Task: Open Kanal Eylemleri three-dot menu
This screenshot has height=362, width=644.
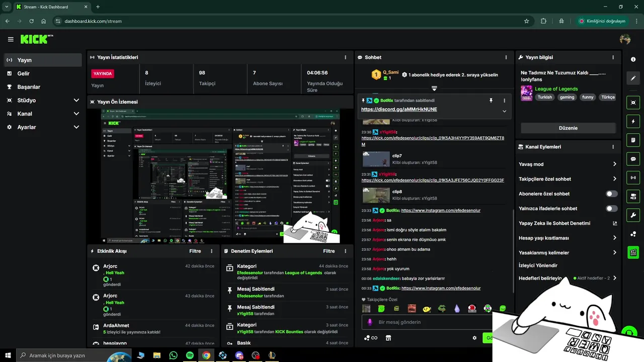Action: pos(613,147)
